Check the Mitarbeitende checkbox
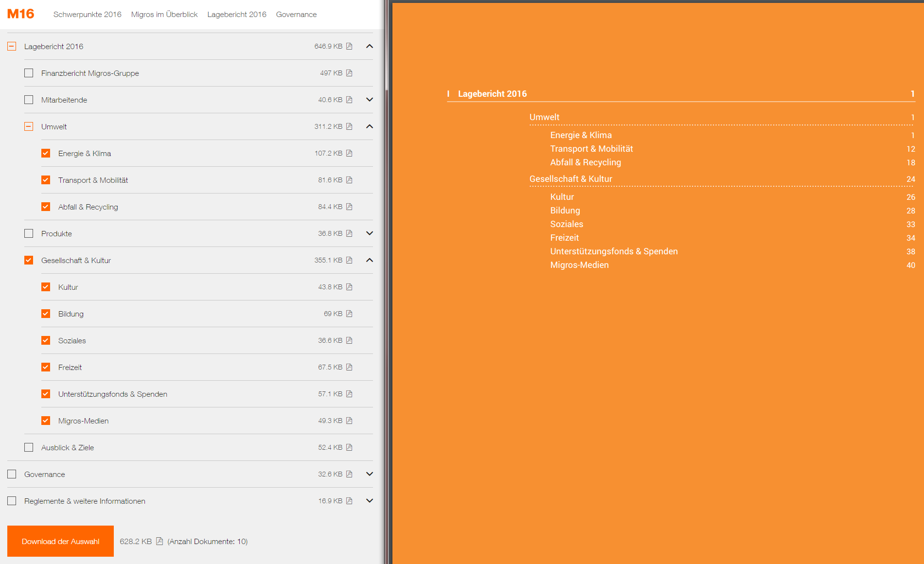Screen dimensions: 924x564 29,100
